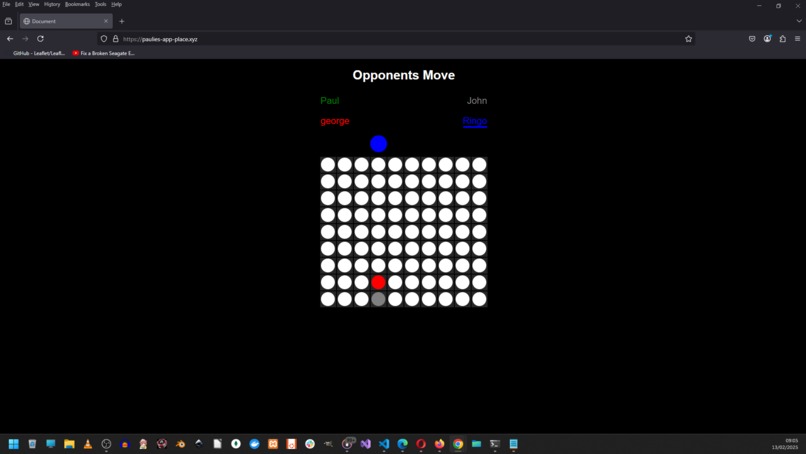Viewport: 806px width, 454px height.
Task: Open the Fix a Broken Seagate bookmark
Action: [103, 53]
